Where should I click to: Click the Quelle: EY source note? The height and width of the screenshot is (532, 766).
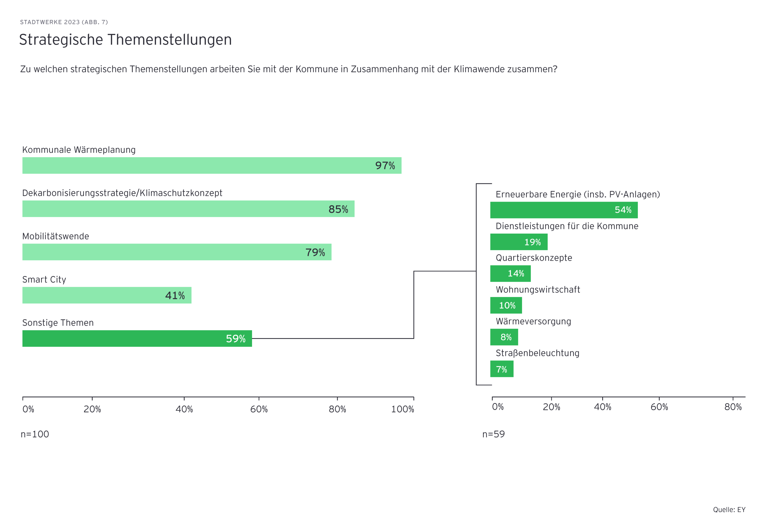(729, 510)
